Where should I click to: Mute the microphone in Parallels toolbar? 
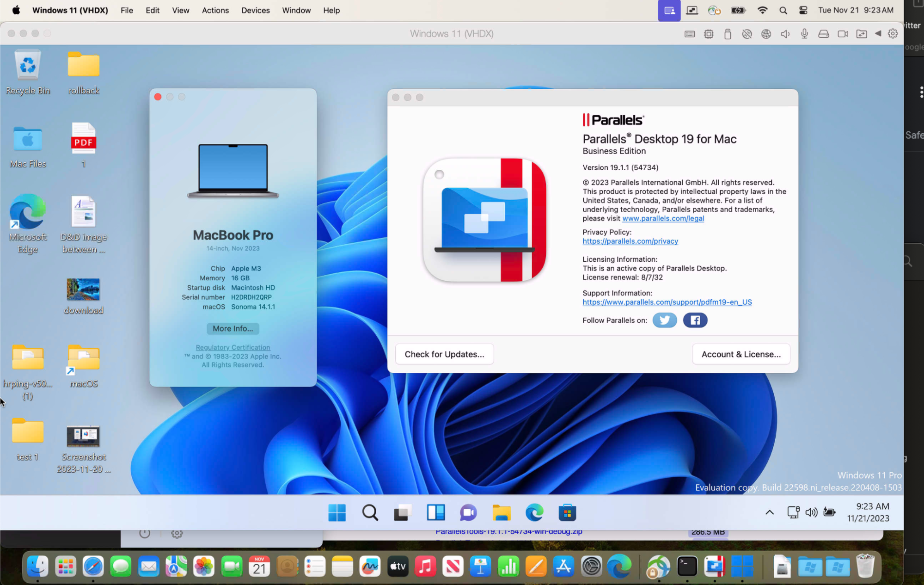point(805,33)
